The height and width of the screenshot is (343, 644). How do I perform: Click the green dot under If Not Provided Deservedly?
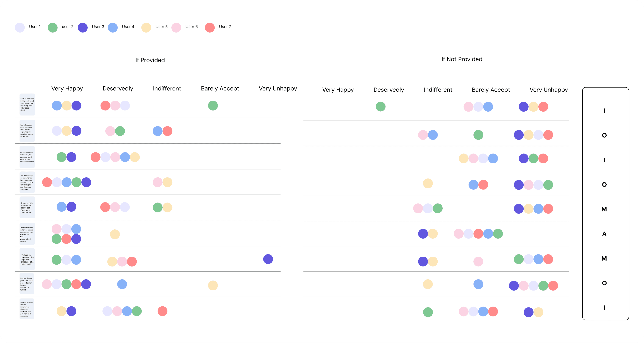tap(380, 106)
